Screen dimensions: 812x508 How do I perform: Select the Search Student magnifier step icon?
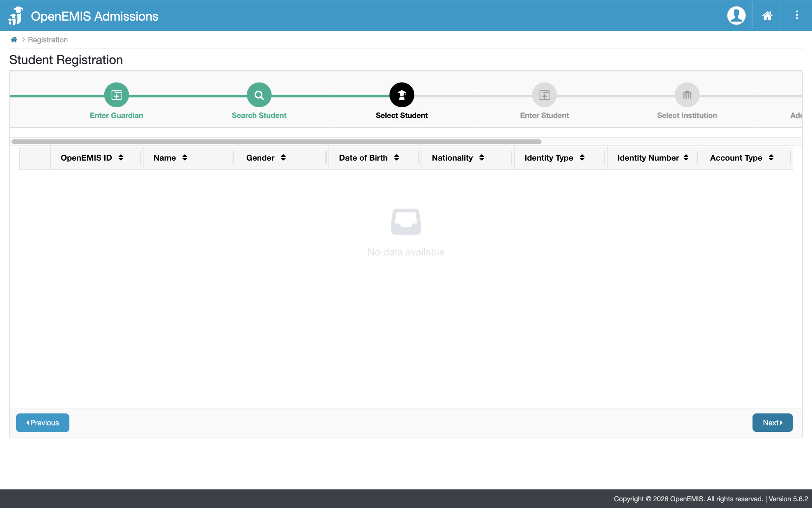coord(259,95)
